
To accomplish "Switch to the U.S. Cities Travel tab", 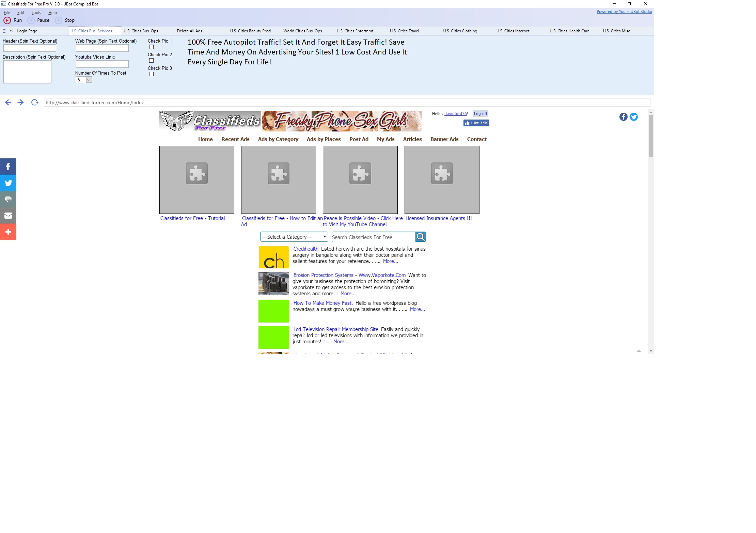I will [404, 31].
